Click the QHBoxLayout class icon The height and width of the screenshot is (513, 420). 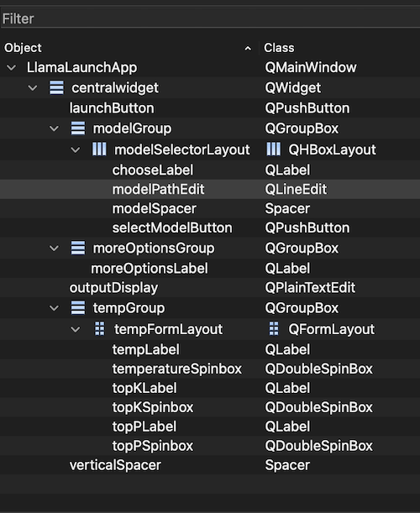coord(273,149)
